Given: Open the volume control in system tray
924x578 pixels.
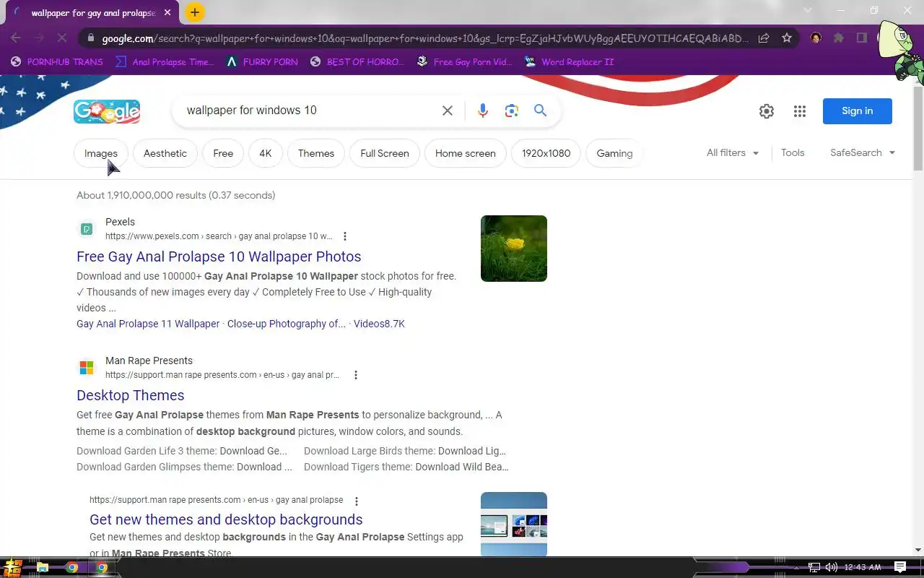Looking at the screenshot, I should tap(832, 567).
